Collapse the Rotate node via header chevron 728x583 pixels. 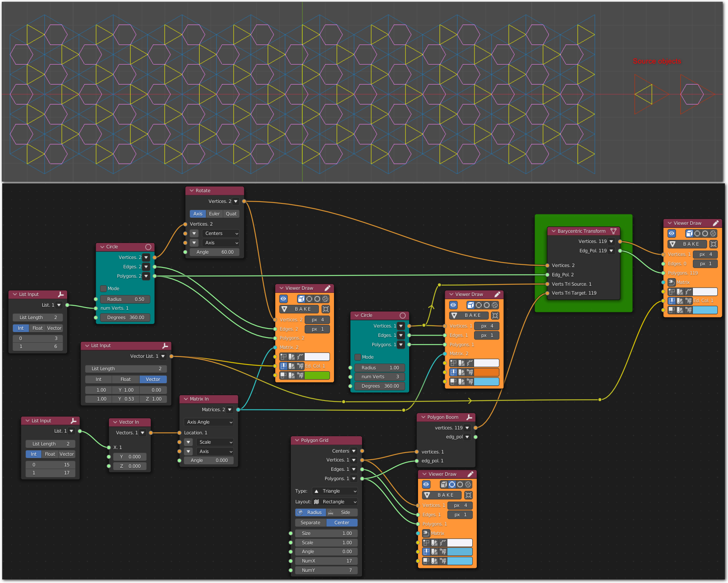[x=192, y=190]
